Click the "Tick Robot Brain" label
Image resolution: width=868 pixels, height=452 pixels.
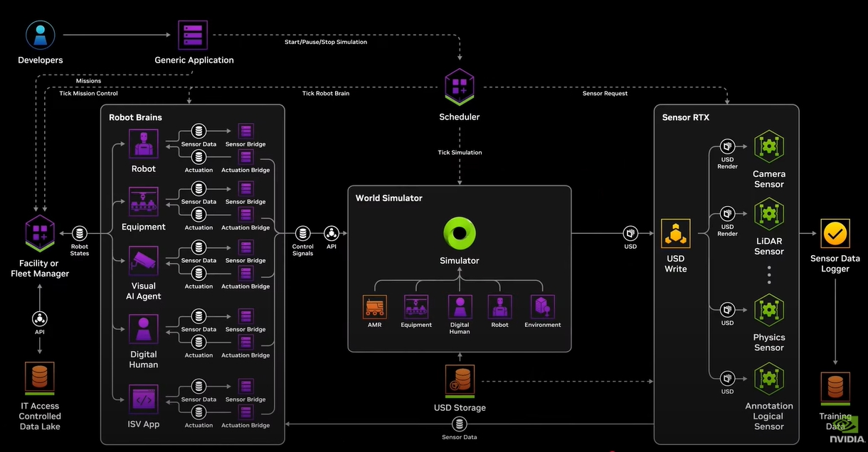pos(326,93)
